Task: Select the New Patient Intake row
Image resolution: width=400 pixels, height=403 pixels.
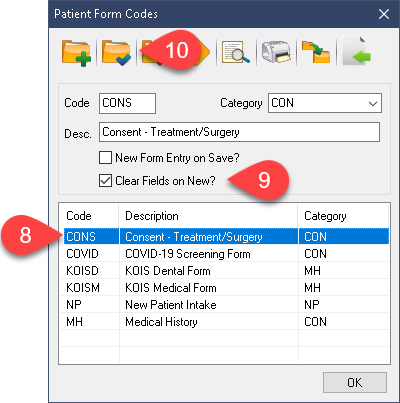Action: tap(224, 305)
